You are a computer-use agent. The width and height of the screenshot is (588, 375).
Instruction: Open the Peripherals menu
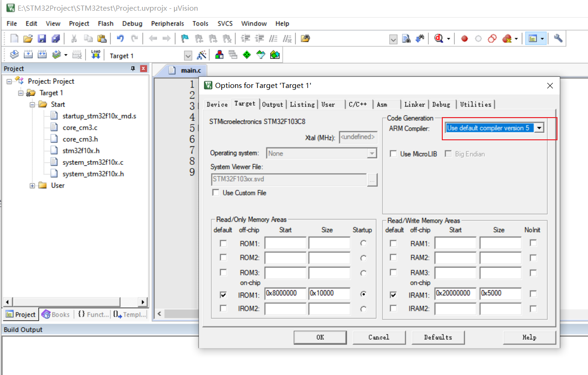pyautogui.click(x=167, y=23)
